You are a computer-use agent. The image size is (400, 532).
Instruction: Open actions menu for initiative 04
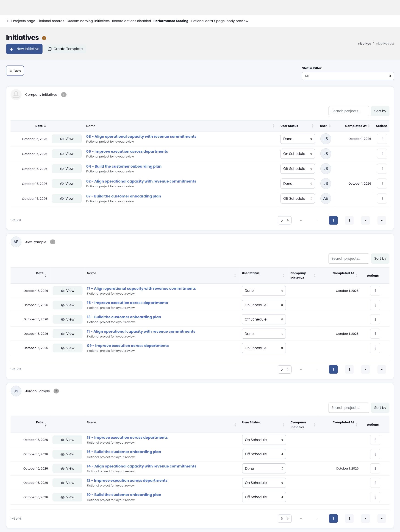(382, 169)
